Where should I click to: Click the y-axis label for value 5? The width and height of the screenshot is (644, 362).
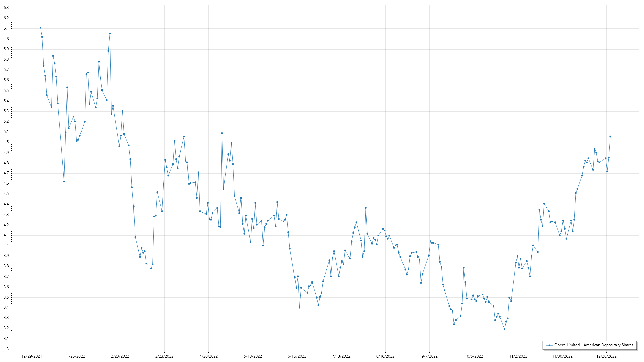tap(7, 142)
